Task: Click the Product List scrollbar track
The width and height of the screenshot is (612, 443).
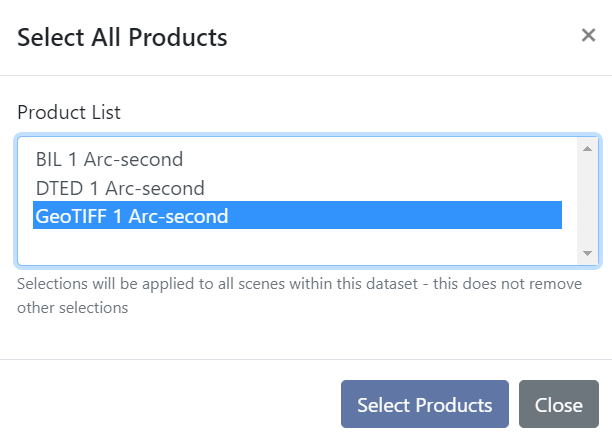Action: [x=588, y=200]
